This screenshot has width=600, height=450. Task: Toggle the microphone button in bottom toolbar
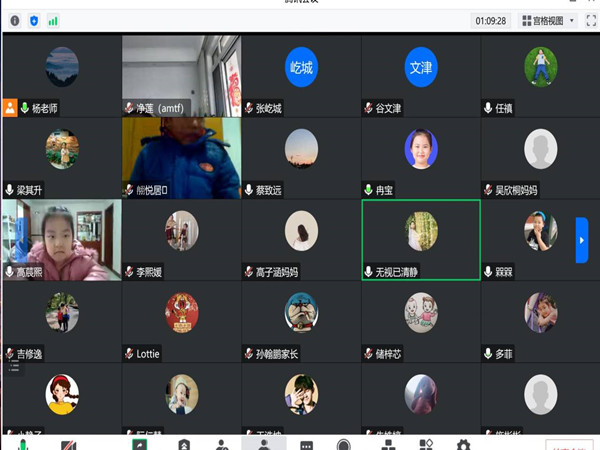click(x=23, y=445)
